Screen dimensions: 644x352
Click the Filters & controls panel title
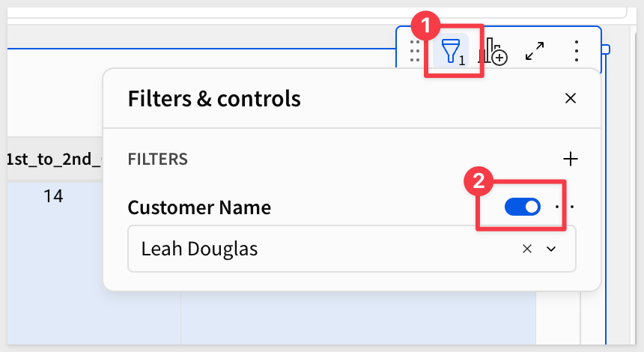(214, 98)
